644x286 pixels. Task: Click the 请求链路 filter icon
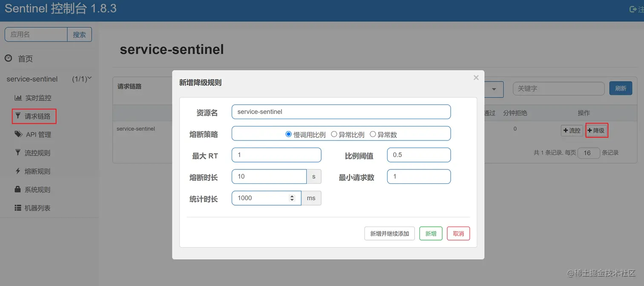click(x=18, y=116)
